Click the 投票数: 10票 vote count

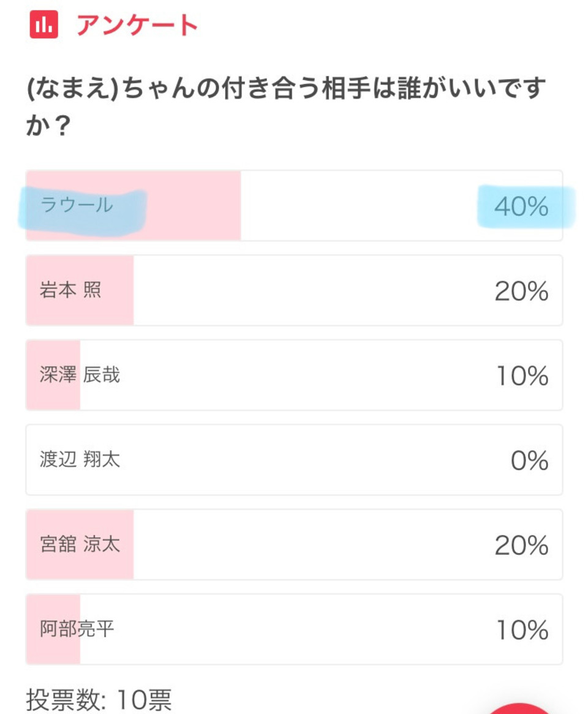99,699
